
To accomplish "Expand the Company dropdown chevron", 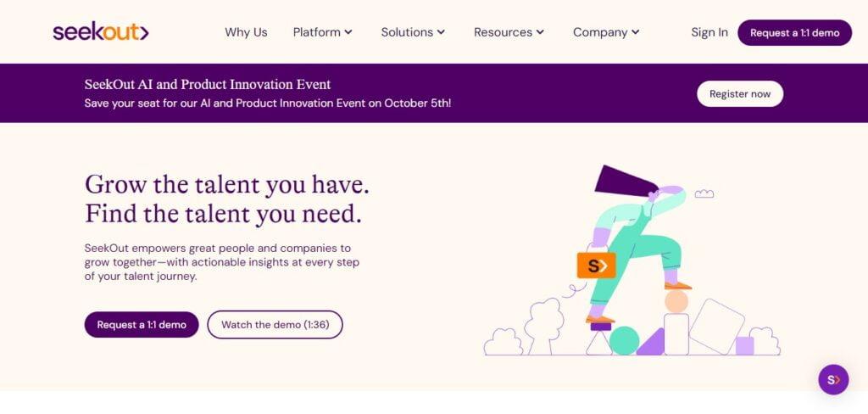I will click(x=636, y=32).
